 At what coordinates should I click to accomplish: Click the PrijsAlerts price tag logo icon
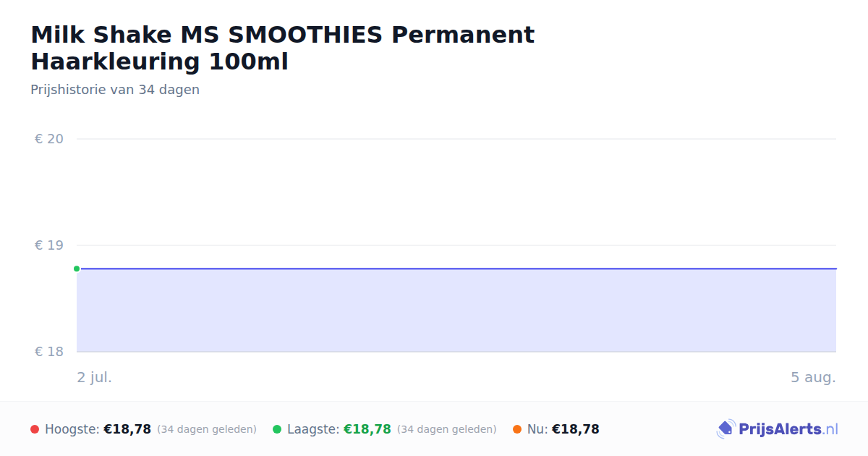click(726, 429)
